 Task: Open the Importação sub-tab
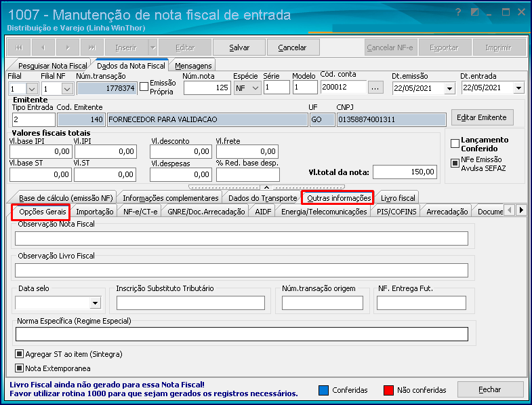(x=95, y=212)
